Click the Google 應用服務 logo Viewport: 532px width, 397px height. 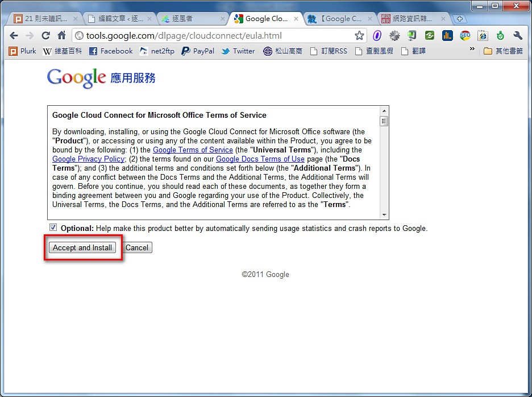101,78
